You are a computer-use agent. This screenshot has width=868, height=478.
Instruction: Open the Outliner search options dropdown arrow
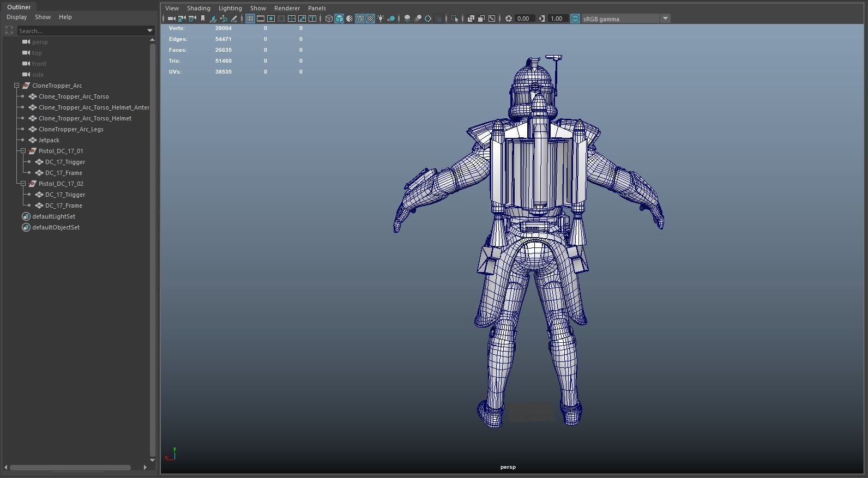pos(150,31)
